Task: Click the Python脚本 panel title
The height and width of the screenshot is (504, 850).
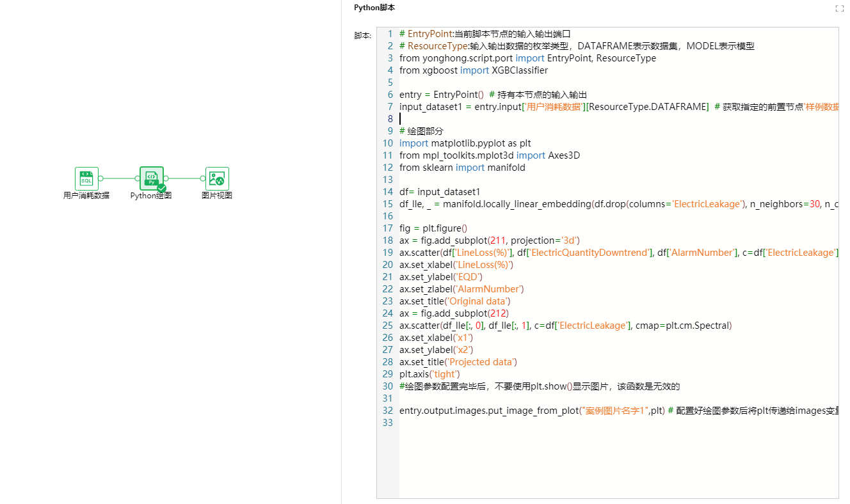Action: (x=374, y=8)
